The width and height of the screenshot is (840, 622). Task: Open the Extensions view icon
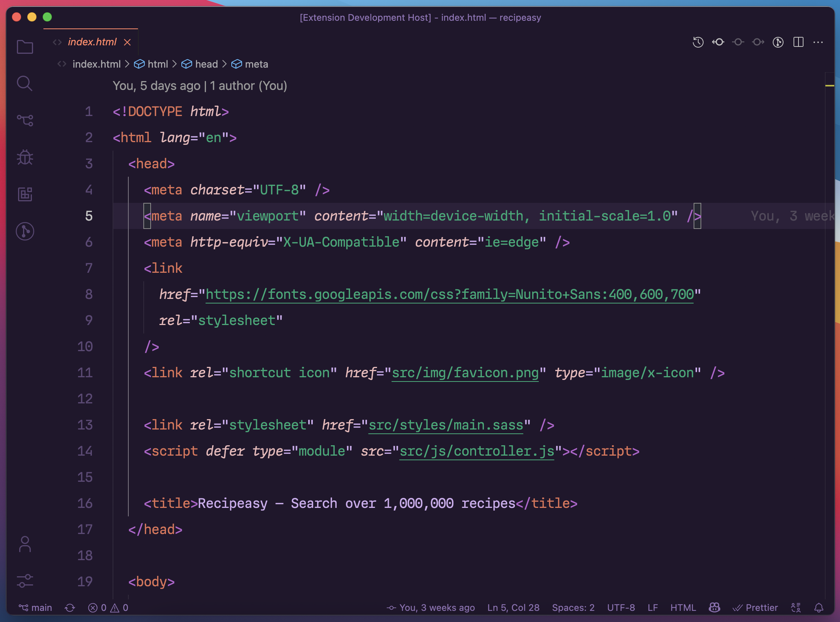point(25,194)
